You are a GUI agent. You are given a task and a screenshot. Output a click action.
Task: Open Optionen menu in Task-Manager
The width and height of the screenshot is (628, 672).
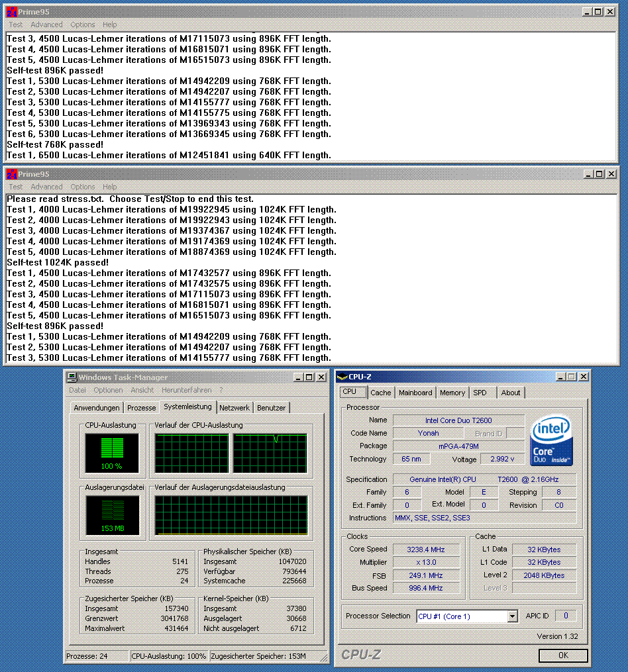[108, 390]
